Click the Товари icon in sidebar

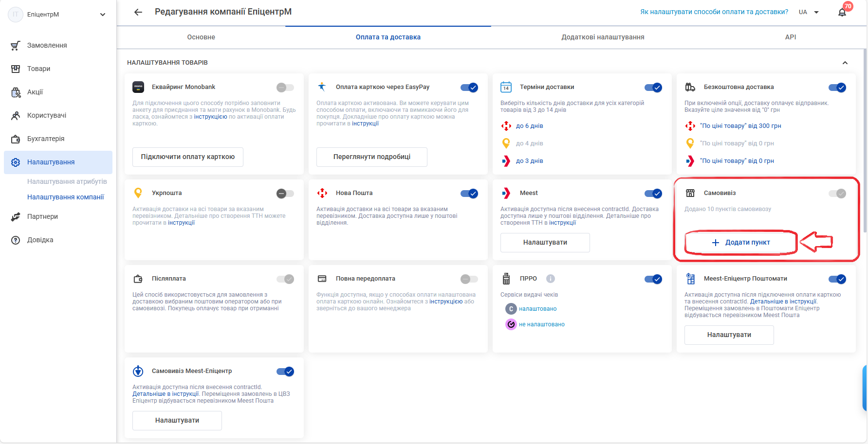tap(16, 69)
